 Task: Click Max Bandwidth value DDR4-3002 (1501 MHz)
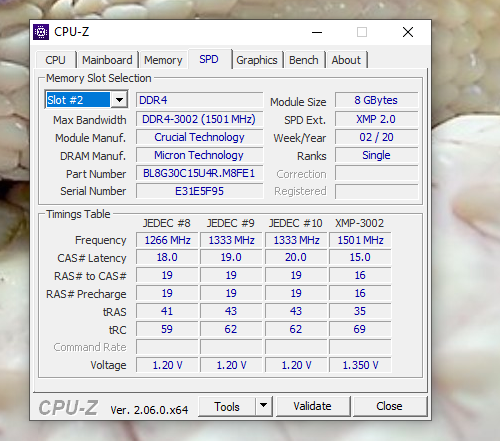point(199,119)
